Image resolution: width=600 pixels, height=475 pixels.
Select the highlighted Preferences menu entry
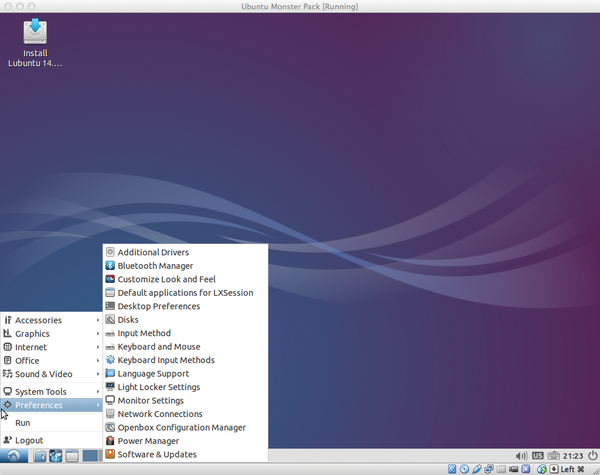(51, 405)
